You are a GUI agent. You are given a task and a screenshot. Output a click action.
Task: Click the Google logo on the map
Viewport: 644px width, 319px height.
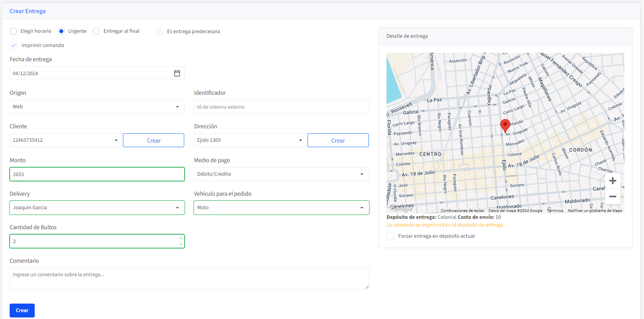tap(401, 208)
